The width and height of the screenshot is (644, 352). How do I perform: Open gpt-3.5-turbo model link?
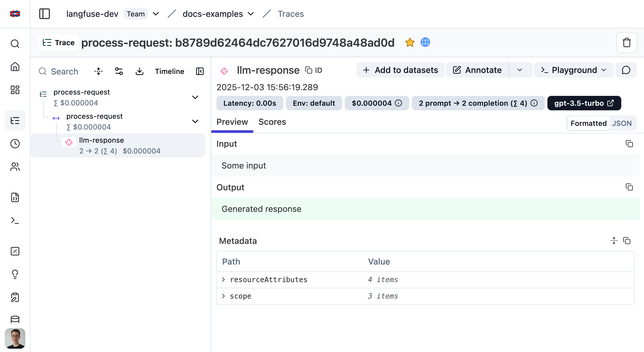[584, 103]
